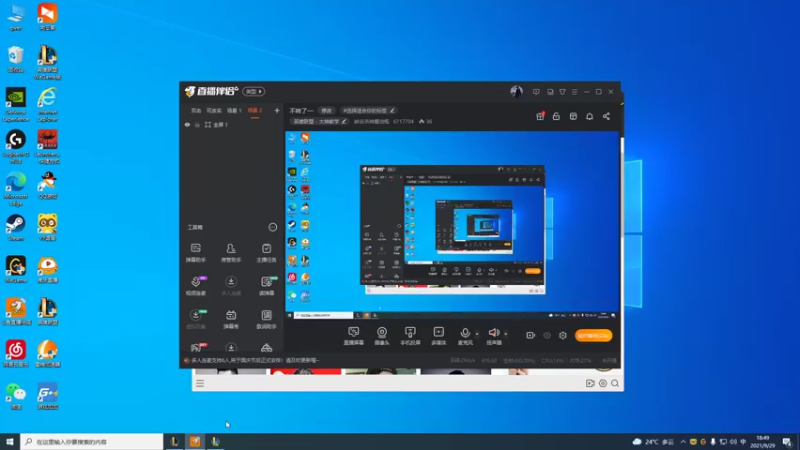Click the mode switch pill beside logo
Image resolution: width=800 pixels, height=450 pixels.
coord(254,91)
